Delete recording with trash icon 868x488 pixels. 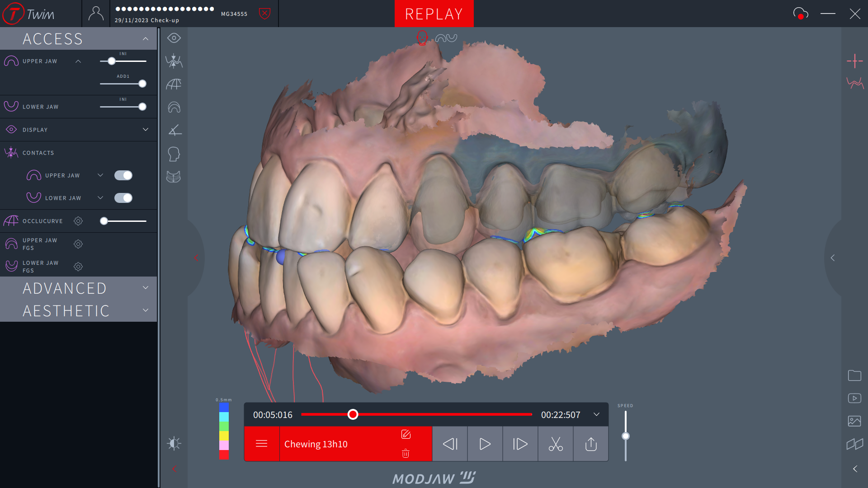pyautogui.click(x=406, y=454)
